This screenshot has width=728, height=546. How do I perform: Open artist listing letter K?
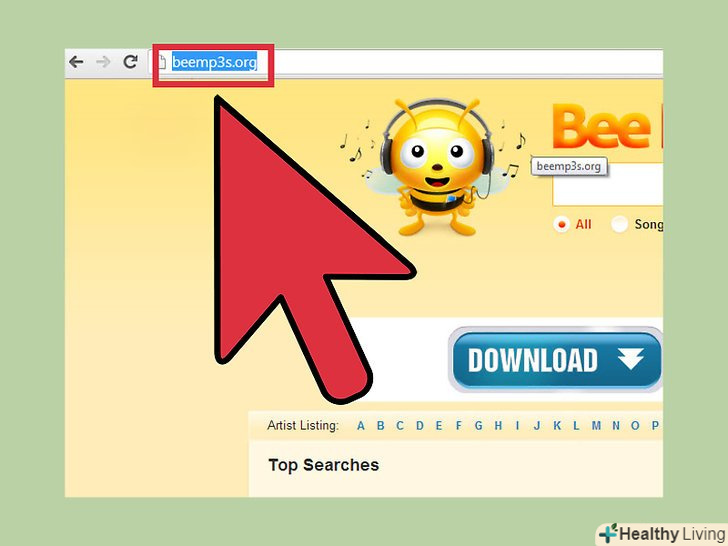557,426
